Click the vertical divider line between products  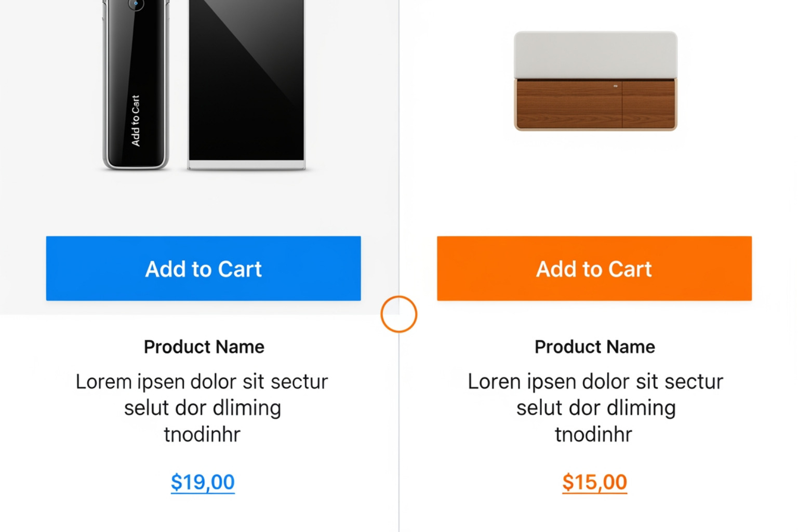pyautogui.click(x=398, y=442)
